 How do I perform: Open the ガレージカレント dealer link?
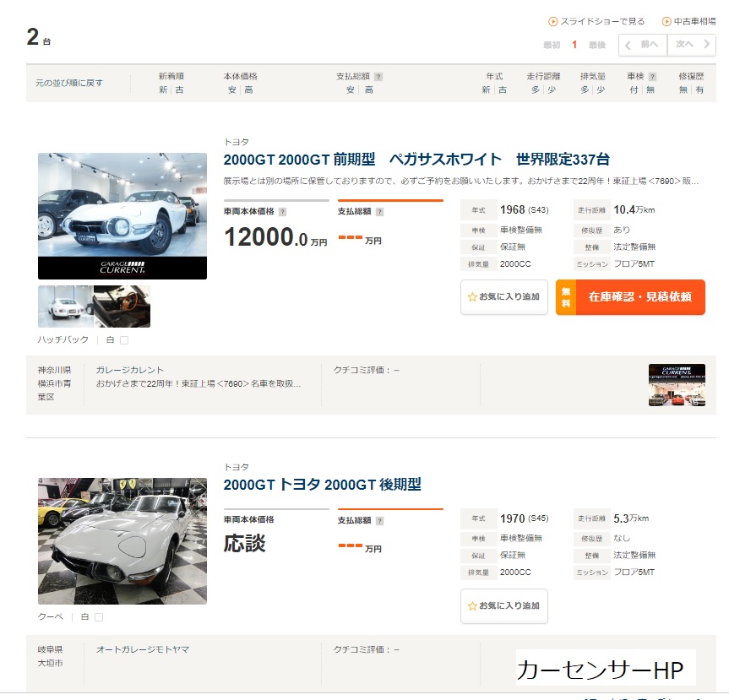click(130, 370)
